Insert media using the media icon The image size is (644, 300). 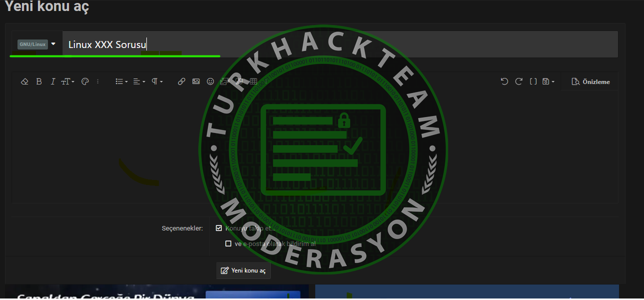(224, 81)
